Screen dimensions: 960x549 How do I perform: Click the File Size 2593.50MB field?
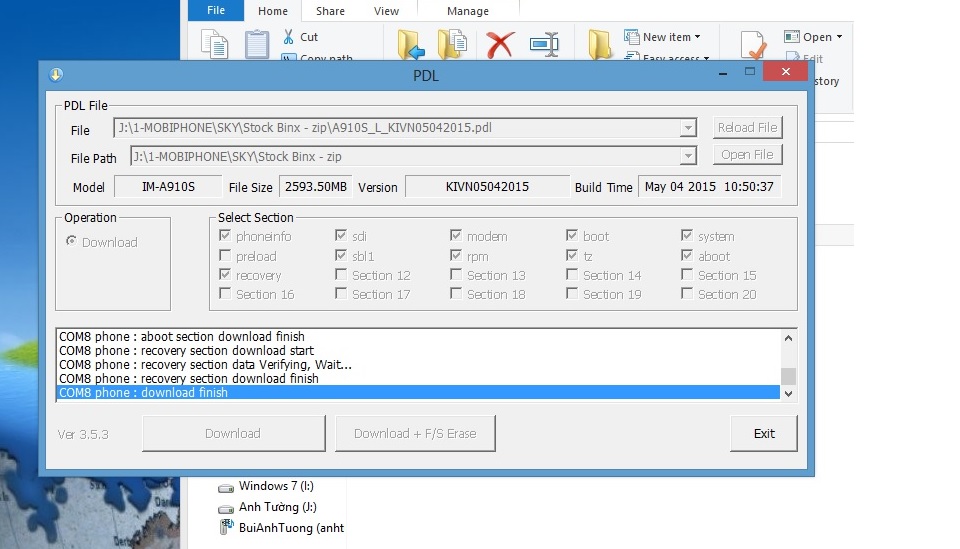point(315,187)
